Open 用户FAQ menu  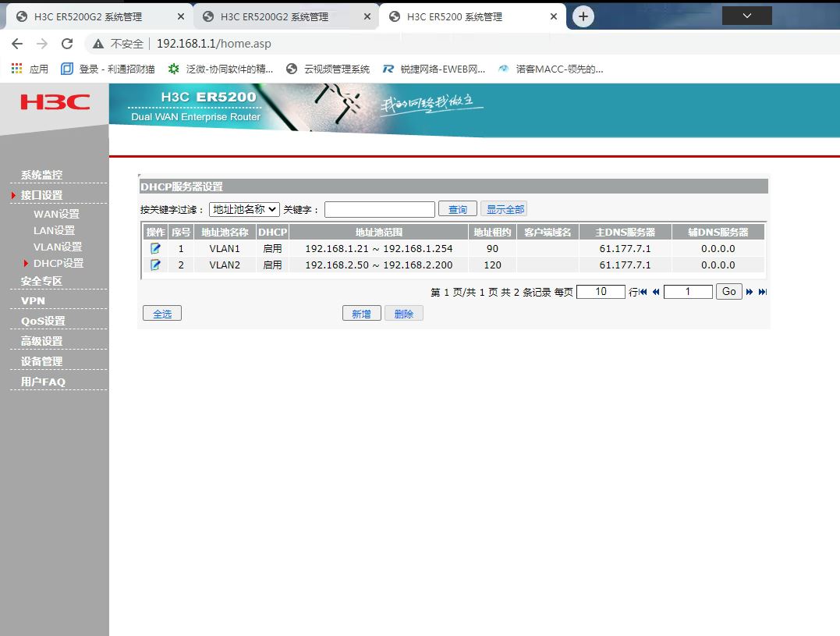(x=43, y=382)
